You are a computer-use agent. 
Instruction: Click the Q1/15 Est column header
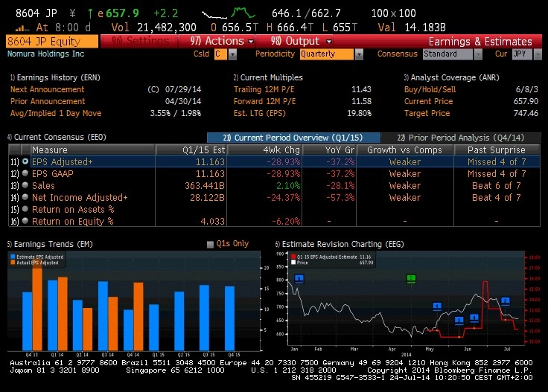point(191,150)
